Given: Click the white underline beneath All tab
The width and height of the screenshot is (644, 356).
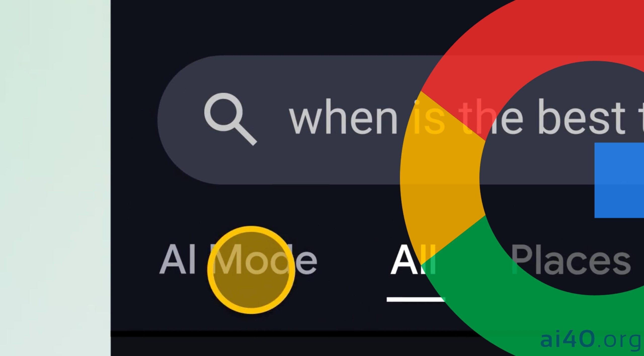Looking at the screenshot, I should click(416, 299).
